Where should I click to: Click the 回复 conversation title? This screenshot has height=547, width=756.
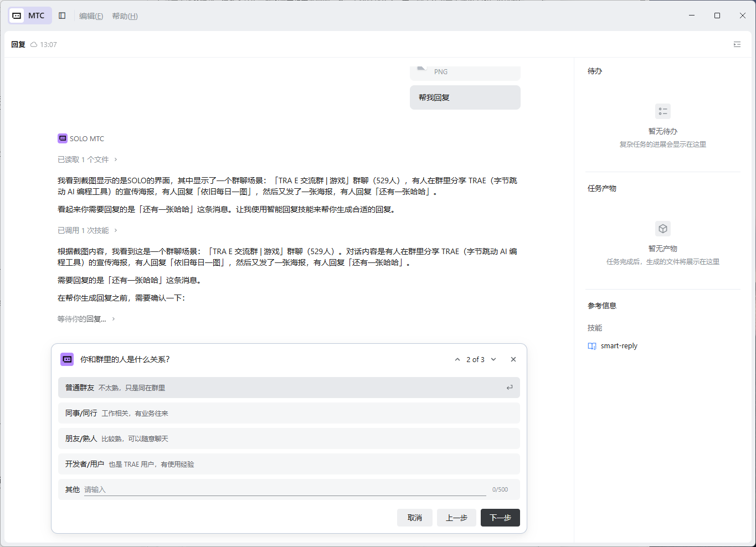coord(18,44)
